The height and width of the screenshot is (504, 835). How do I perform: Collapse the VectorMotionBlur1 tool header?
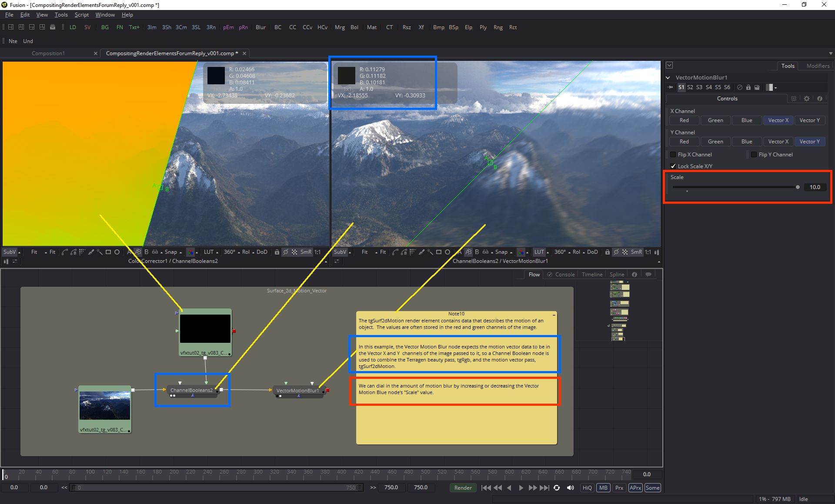point(668,78)
